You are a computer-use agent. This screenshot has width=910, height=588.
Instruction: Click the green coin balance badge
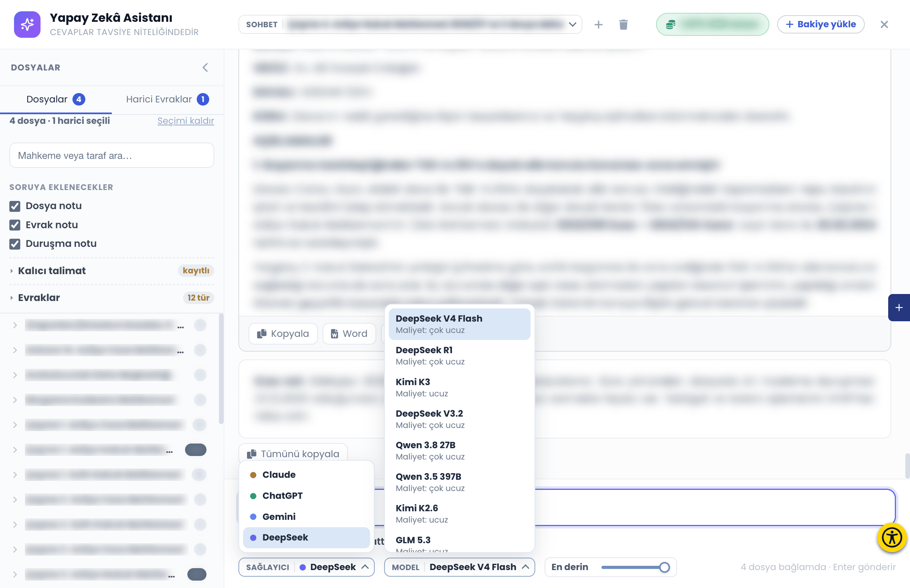point(712,25)
